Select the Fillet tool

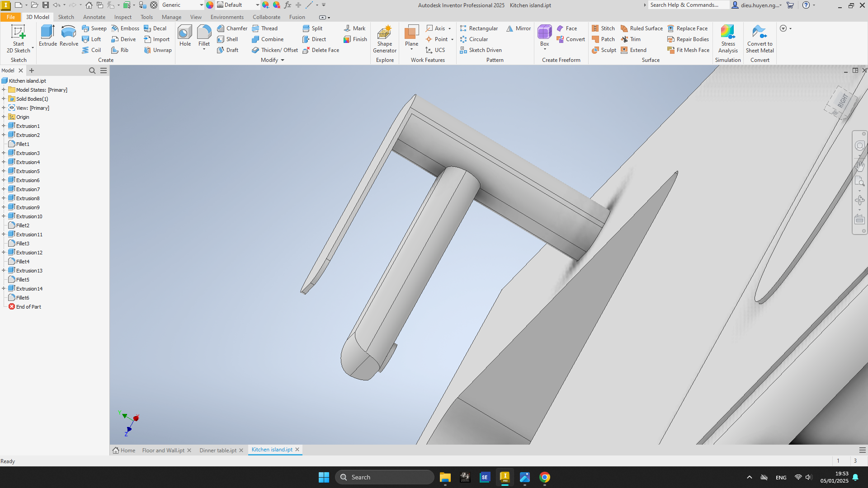204,36
